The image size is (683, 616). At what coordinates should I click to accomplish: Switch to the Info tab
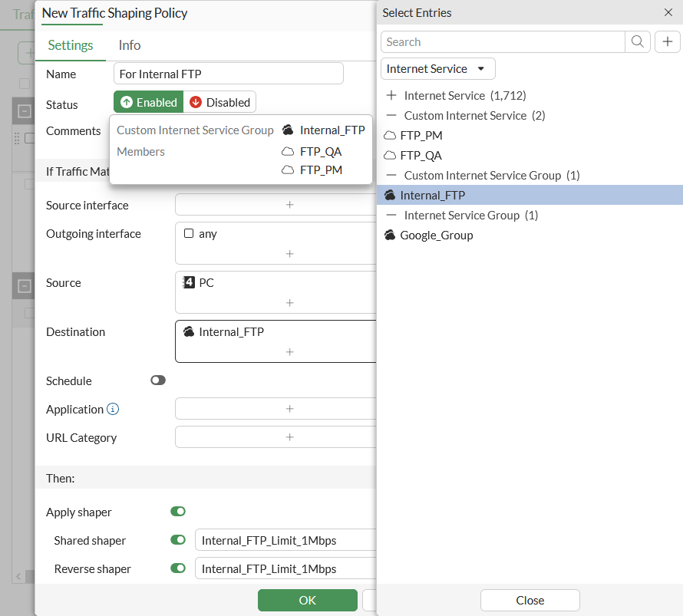pyautogui.click(x=130, y=45)
